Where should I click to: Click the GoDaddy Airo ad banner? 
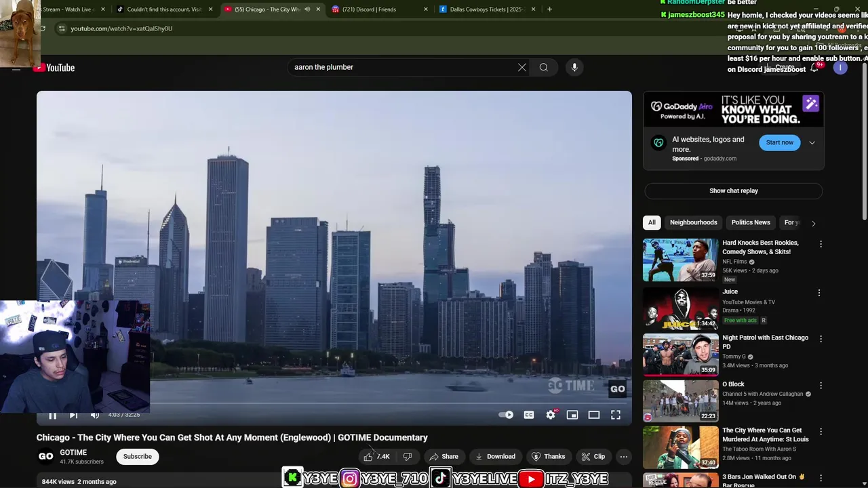pos(733,110)
